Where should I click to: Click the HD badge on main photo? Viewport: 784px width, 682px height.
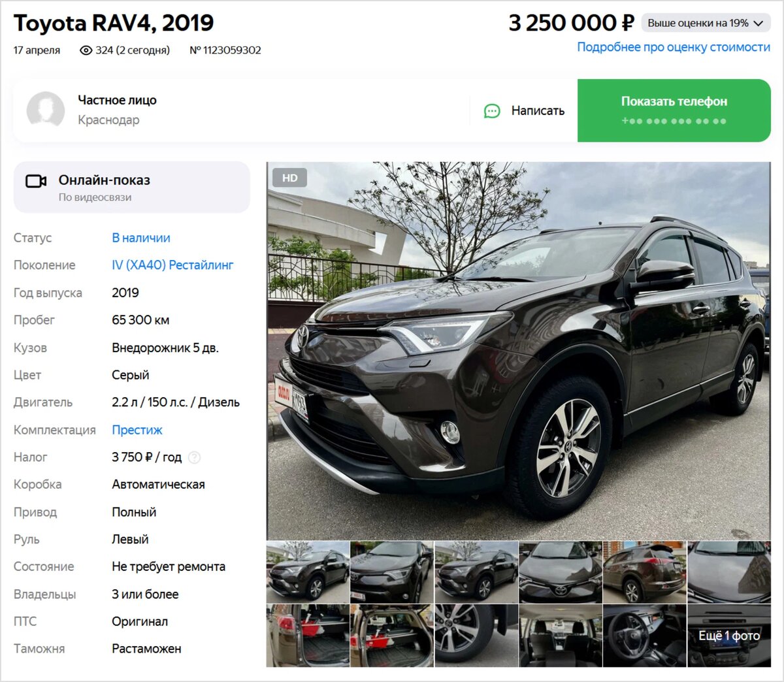tap(289, 178)
